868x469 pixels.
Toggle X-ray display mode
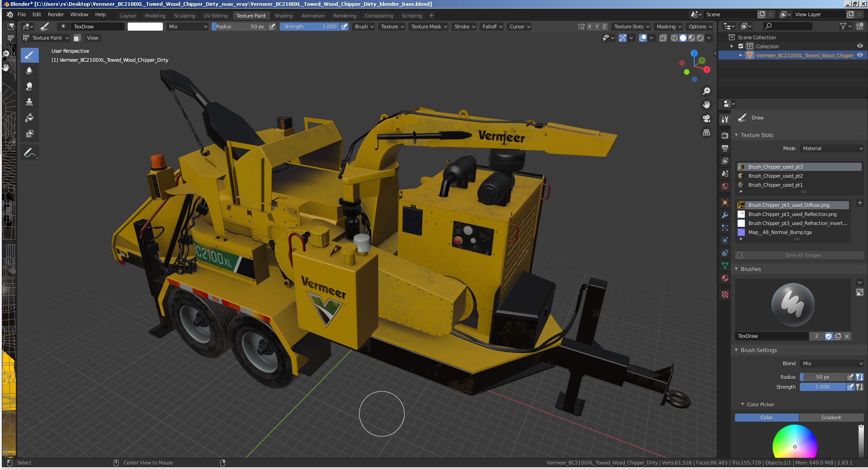663,38
